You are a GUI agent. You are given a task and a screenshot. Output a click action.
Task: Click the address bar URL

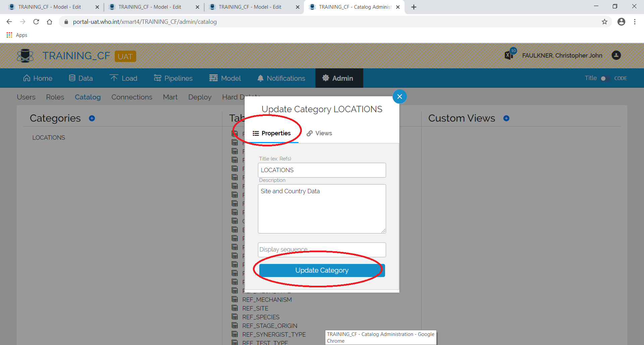145,22
